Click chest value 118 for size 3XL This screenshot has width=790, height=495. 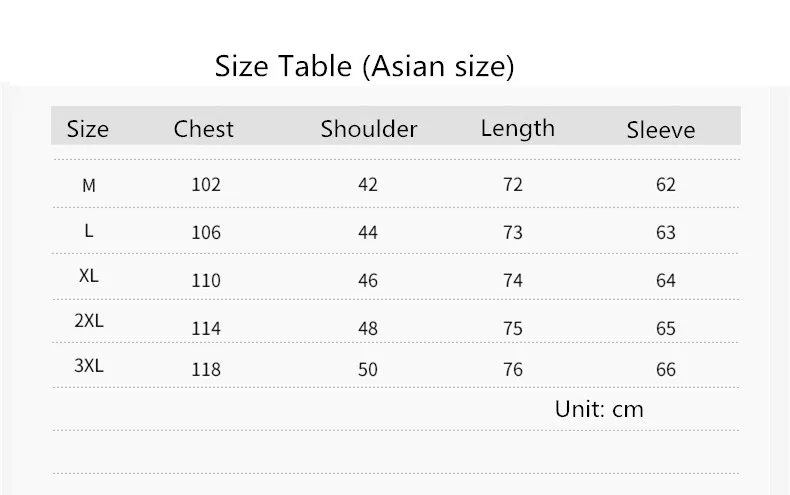click(x=206, y=369)
